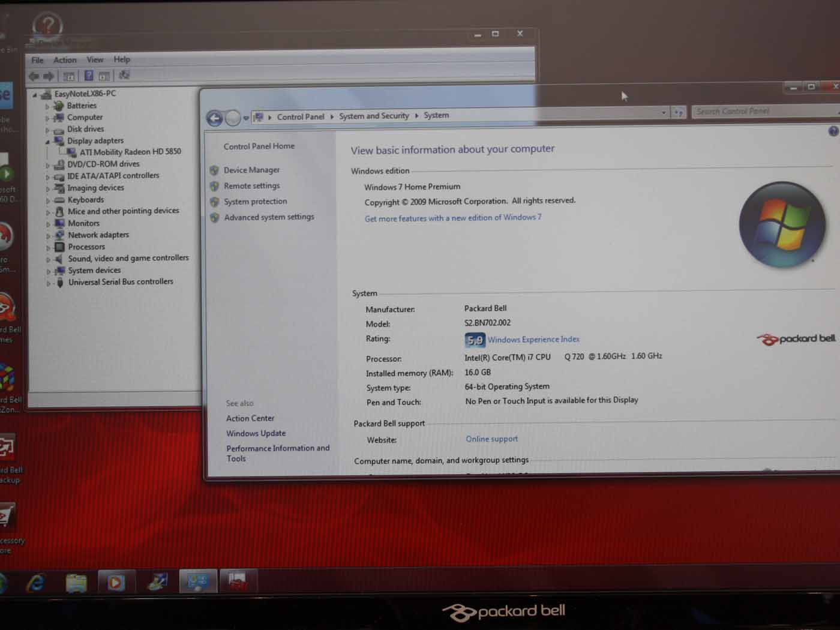Focus the Search Control Panel field
This screenshot has width=840, height=630.
pos(764,111)
